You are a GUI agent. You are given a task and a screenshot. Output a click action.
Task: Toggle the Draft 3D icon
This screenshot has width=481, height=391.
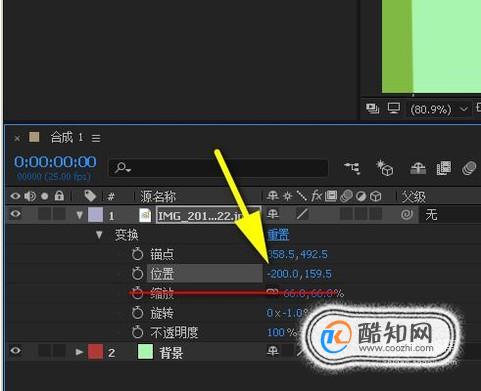(385, 168)
